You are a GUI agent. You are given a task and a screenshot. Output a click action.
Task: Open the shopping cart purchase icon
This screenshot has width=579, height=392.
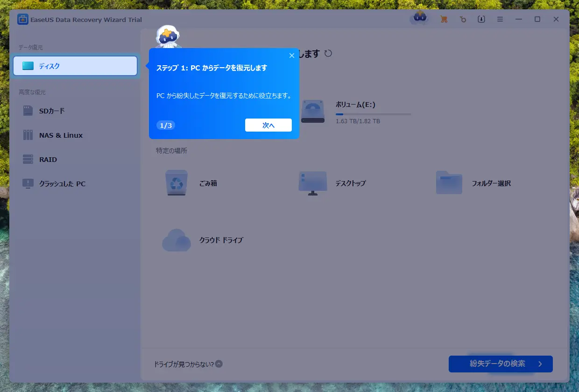click(444, 19)
